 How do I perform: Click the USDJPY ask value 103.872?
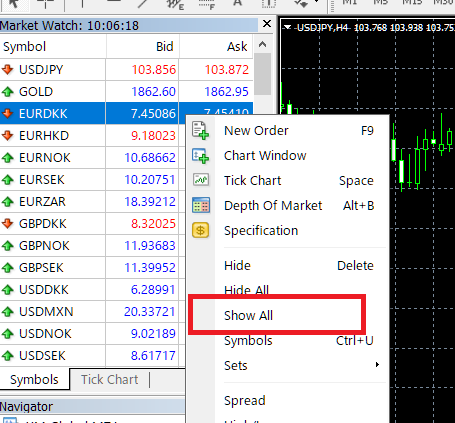(x=227, y=70)
